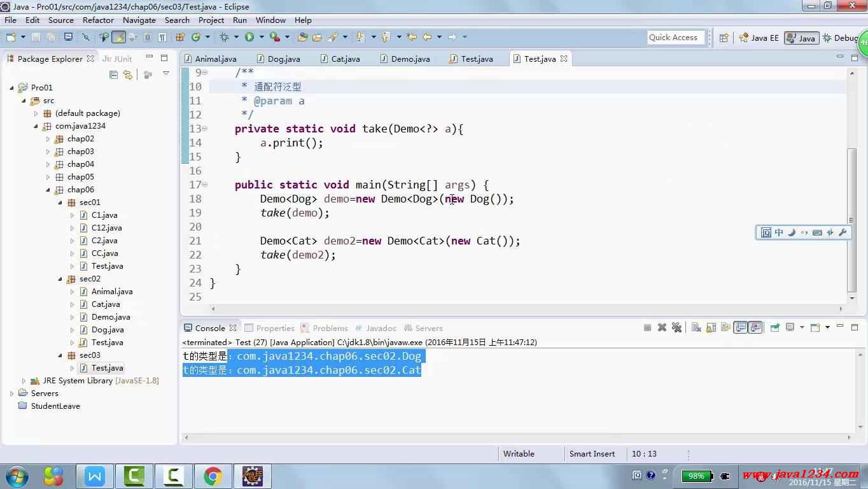Click Pin Console icon
The image size is (868, 489).
click(x=775, y=327)
